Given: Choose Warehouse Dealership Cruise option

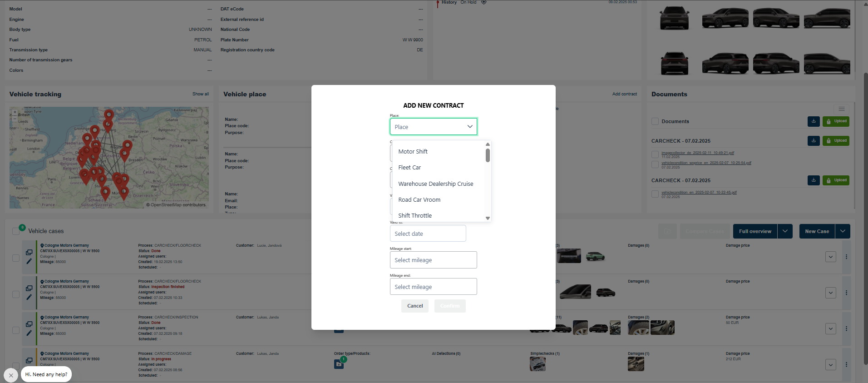Looking at the screenshot, I should 435,184.
